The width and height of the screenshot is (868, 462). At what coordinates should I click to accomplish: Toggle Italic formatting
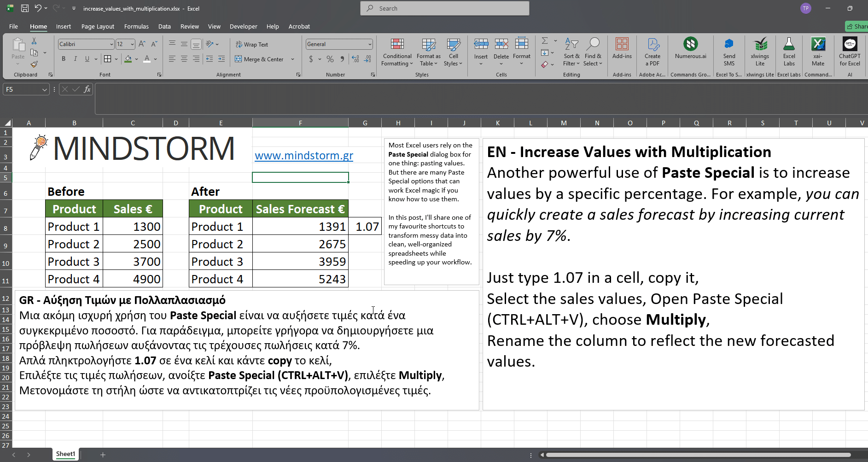pyautogui.click(x=75, y=59)
